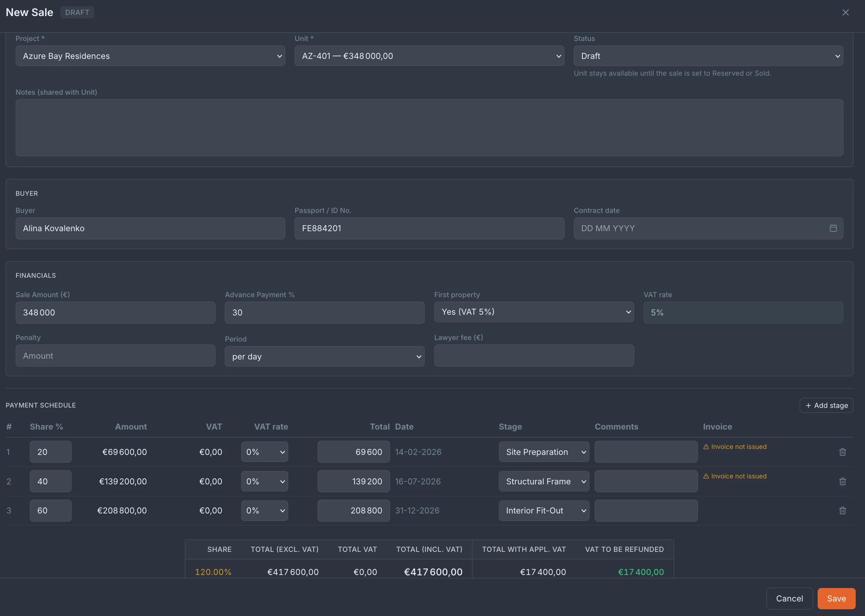Click into the Notes text area
Image resolution: width=865 pixels, height=616 pixels.
click(429, 128)
